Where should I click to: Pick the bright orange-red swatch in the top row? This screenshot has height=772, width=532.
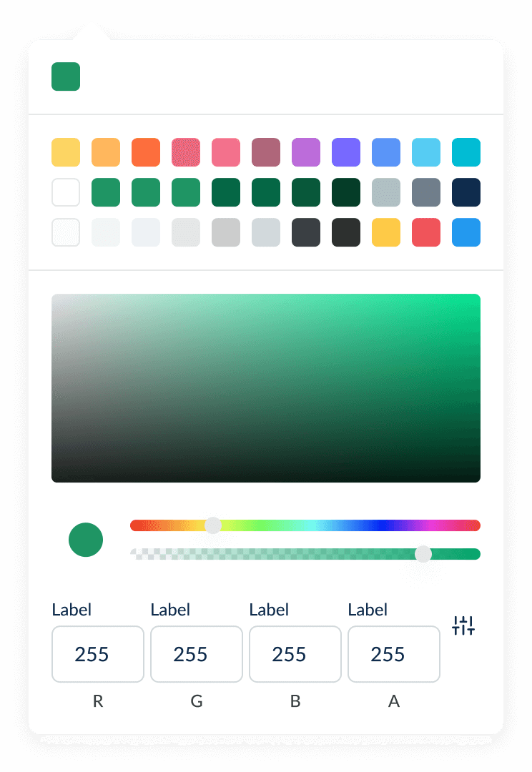point(146,152)
